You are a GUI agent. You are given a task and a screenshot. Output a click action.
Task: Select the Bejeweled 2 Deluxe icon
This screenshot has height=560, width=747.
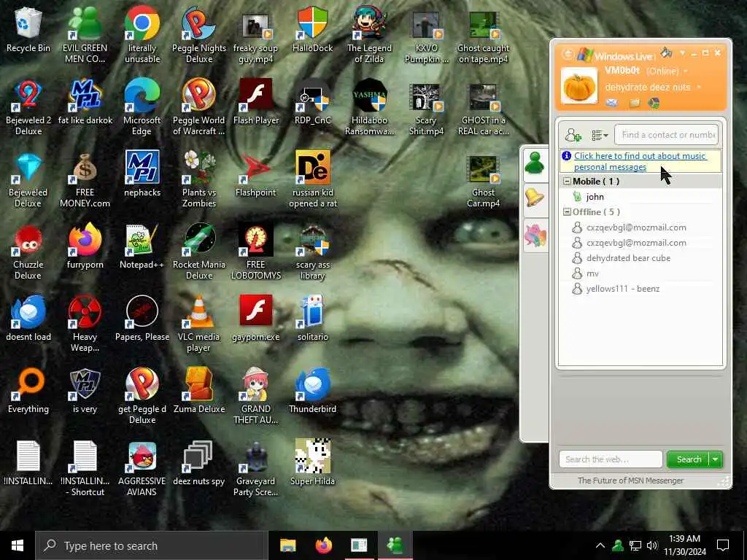coord(28,108)
